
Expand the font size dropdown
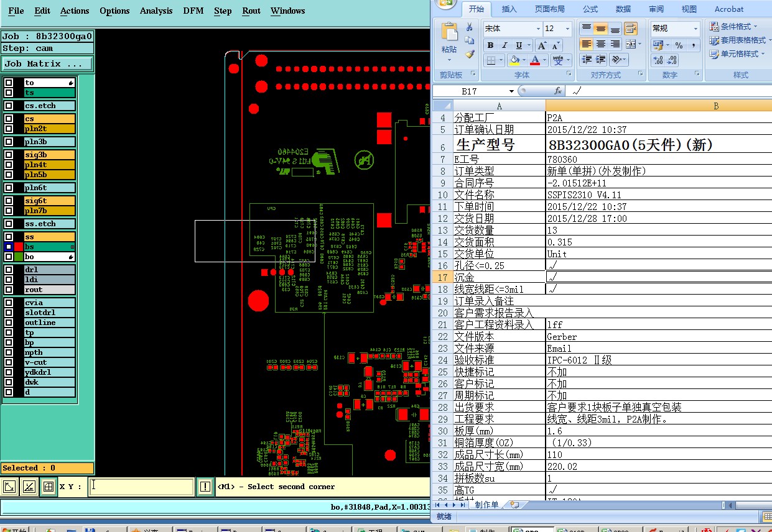click(x=567, y=29)
